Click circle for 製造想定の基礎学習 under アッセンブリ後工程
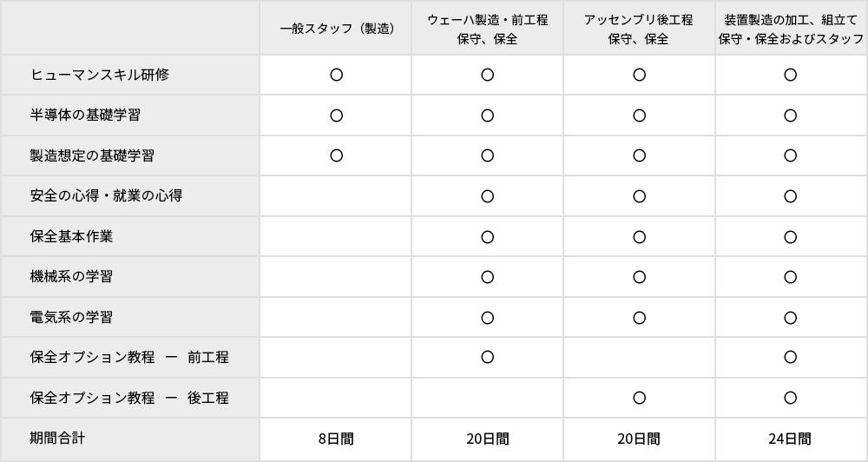This screenshot has height=462, width=868. coord(640,155)
